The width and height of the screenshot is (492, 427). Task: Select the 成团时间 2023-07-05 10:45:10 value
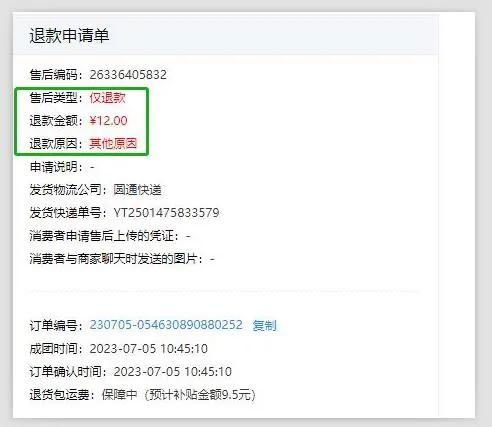tap(149, 349)
